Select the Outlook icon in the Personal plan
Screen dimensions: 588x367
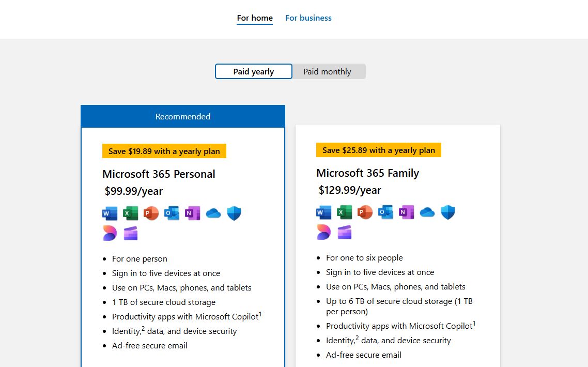pyautogui.click(x=172, y=213)
